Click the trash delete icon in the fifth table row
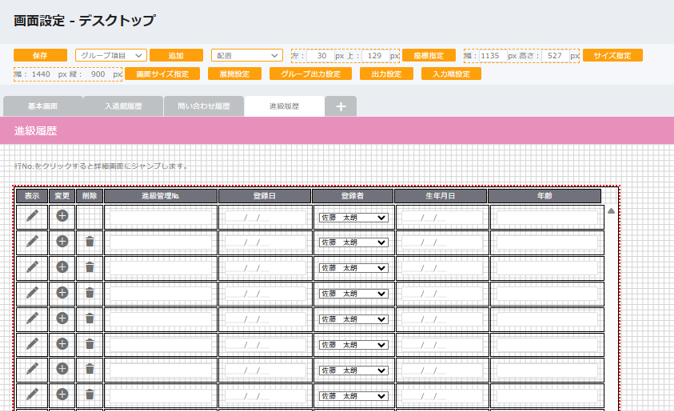 [89, 318]
